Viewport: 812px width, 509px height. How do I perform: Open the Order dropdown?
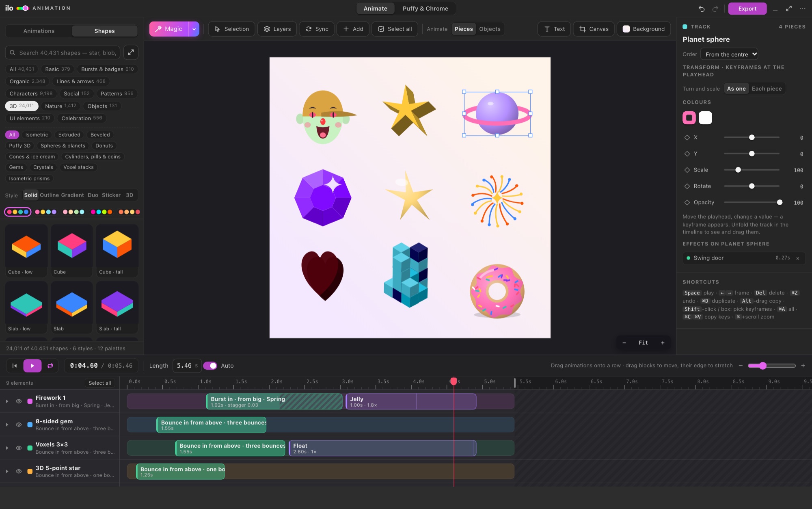(x=729, y=54)
